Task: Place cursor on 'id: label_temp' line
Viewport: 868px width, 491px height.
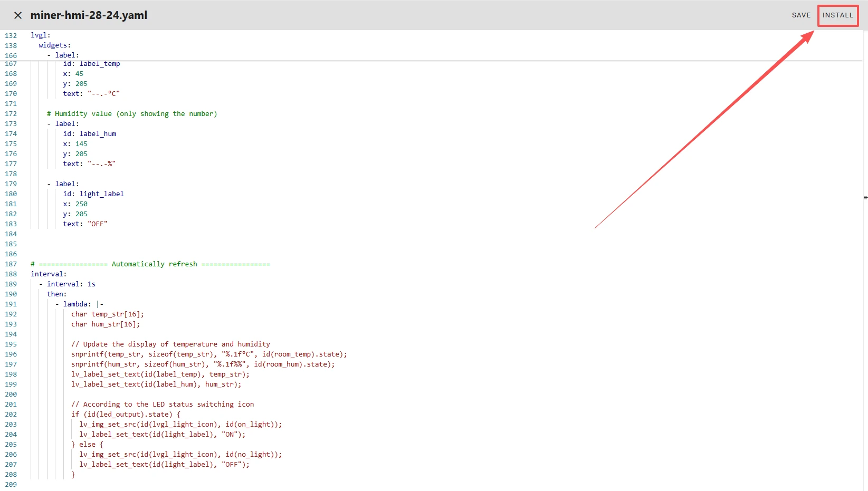Action: point(91,64)
